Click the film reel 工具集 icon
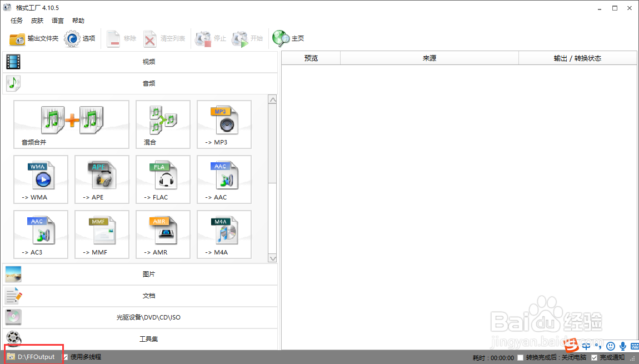 13,338
